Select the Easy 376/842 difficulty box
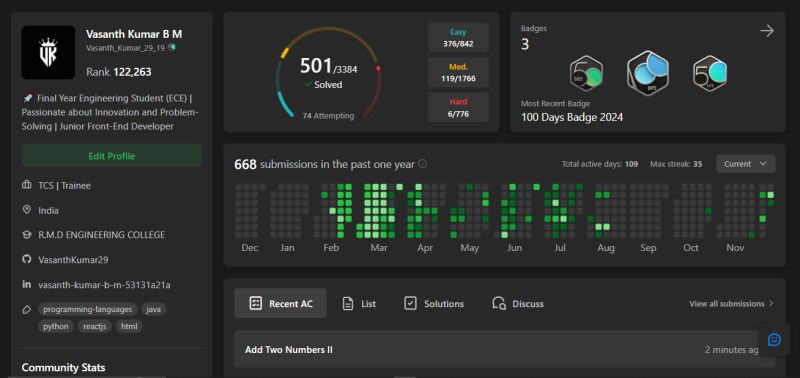The height and width of the screenshot is (378, 800). click(458, 37)
